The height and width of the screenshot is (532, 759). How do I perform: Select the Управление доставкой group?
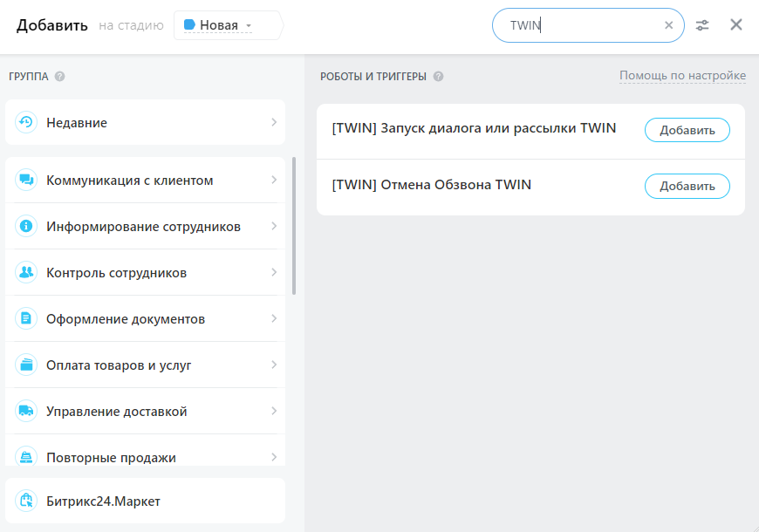145,411
